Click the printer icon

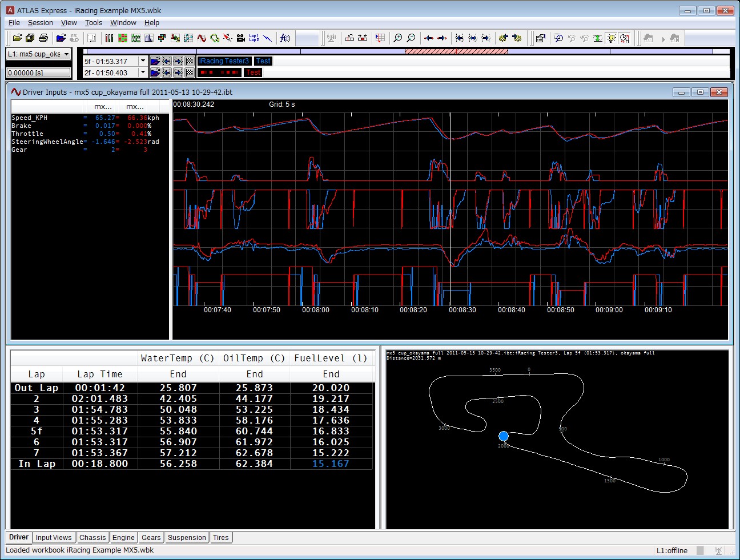point(43,38)
